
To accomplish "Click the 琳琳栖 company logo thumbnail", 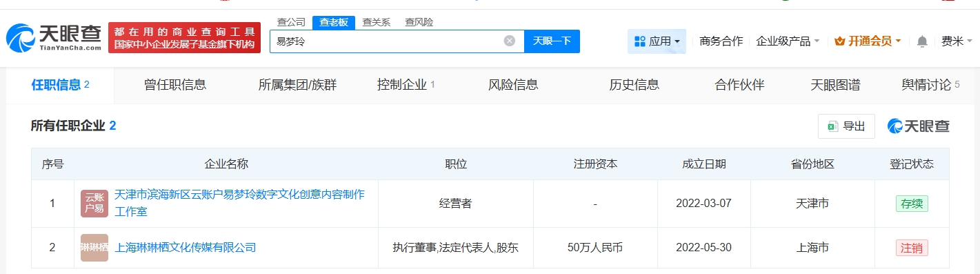I will [94, 247].
